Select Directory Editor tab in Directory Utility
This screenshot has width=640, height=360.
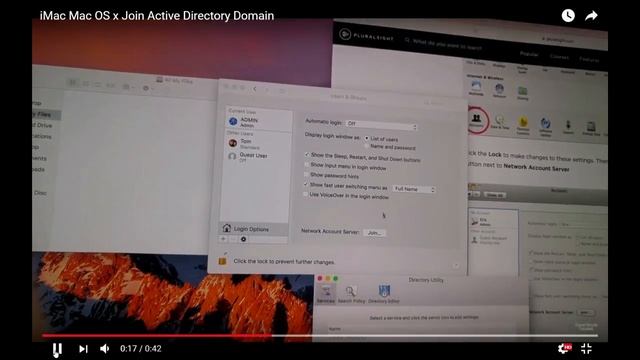coord(384,294)
